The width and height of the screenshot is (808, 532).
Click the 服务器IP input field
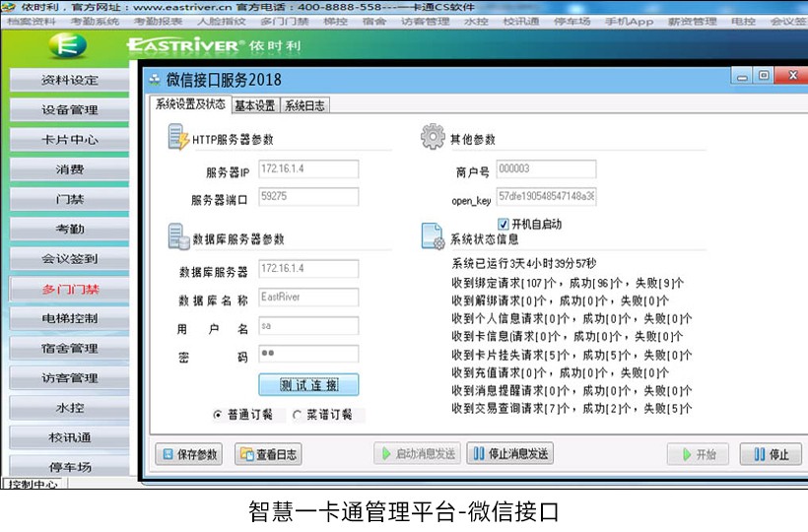coord(308,169)
